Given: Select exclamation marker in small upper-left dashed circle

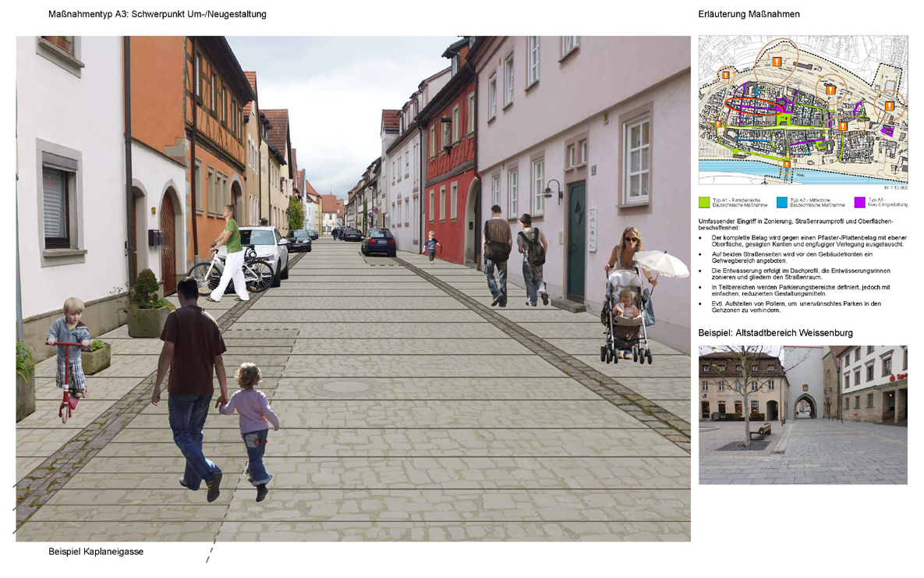Looking at the screenshot, I should 725,75.
